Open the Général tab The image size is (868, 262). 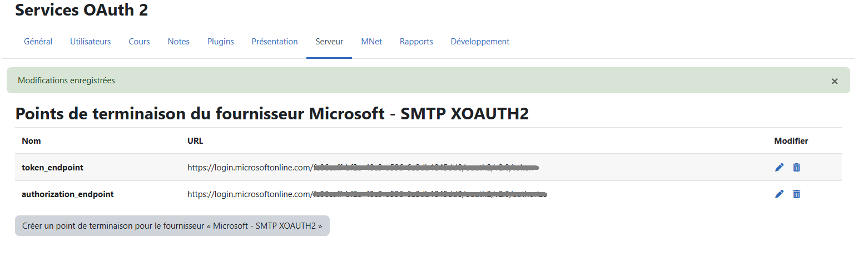38,42
